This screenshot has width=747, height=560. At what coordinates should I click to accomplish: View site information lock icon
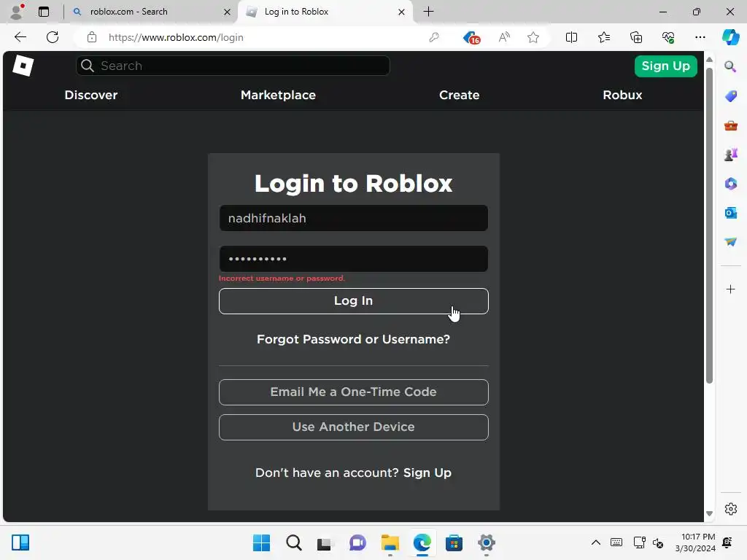(92, 37)
